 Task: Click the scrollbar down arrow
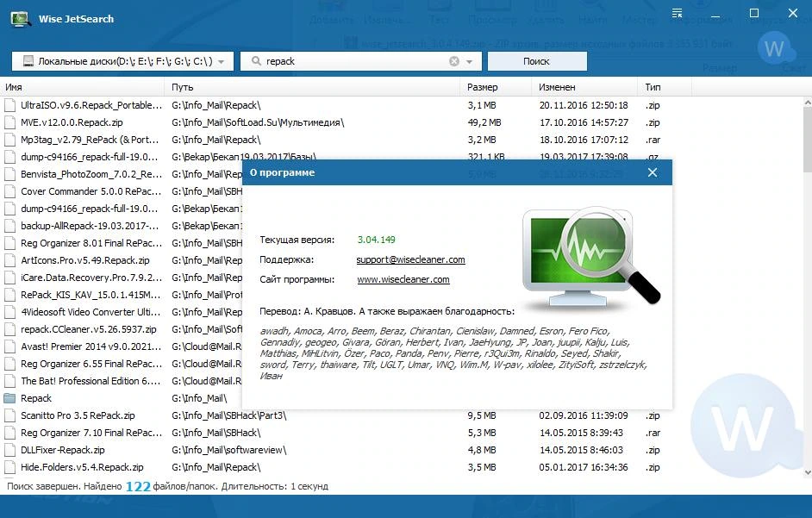[x=808, y=472]
